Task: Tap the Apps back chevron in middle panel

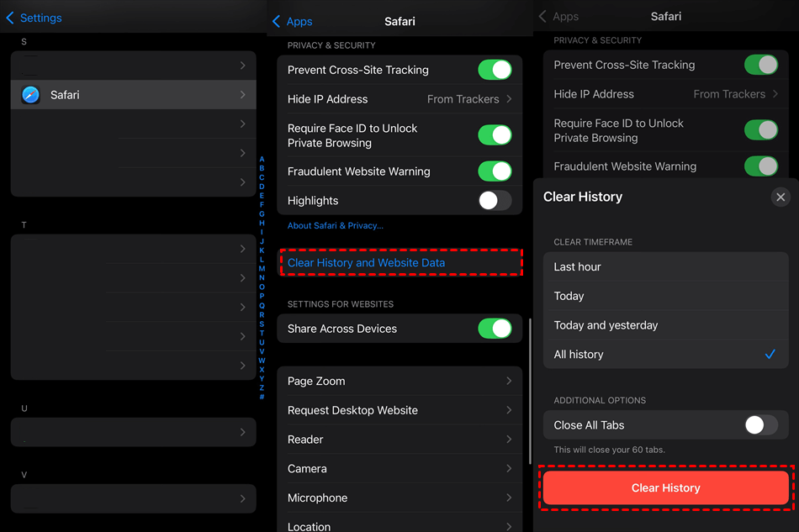Action: (276, 21)
